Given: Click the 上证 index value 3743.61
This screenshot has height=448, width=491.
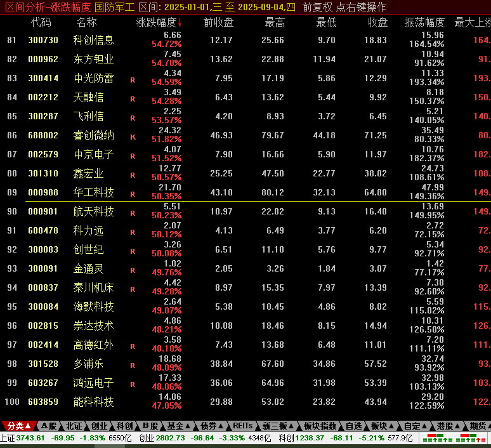Looking at the screenshot, I should 30,438.
